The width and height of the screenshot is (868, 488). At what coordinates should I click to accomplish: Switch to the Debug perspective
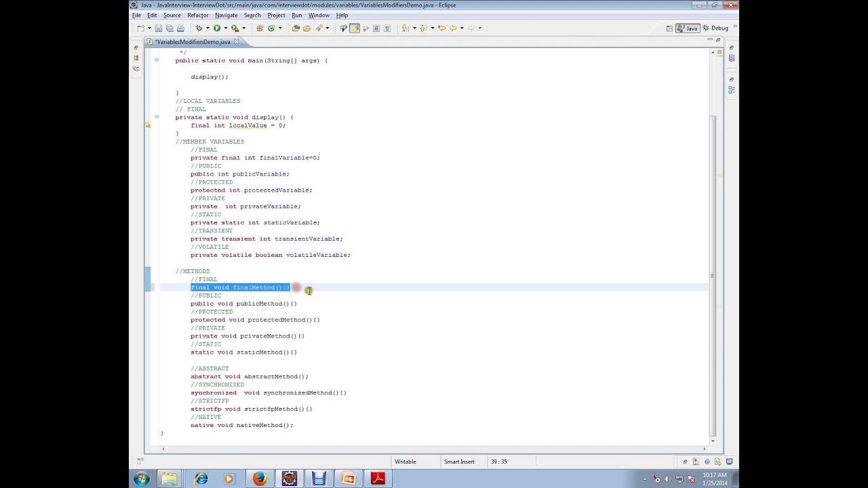(715, 28)
